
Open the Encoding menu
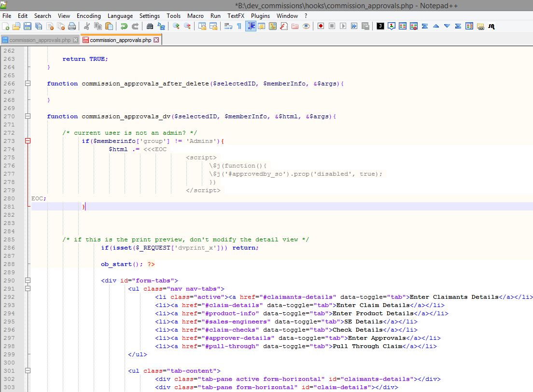click(89, 15)
